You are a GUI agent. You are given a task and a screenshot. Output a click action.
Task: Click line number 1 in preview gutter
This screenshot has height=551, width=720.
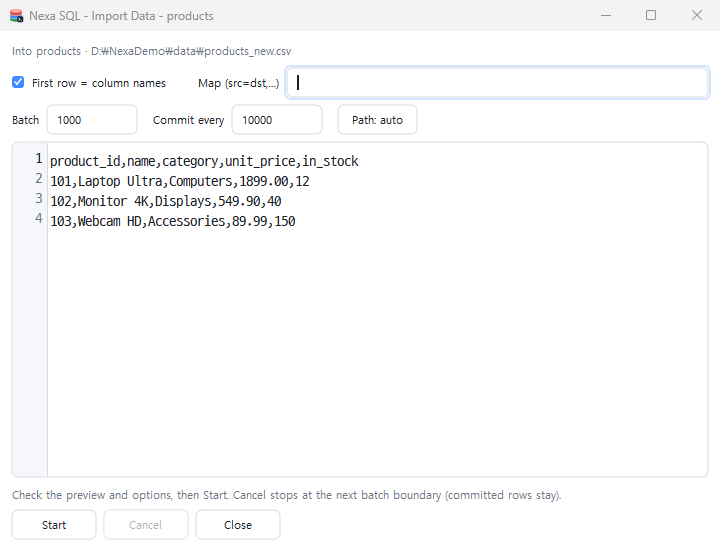[x=39, y=159]
